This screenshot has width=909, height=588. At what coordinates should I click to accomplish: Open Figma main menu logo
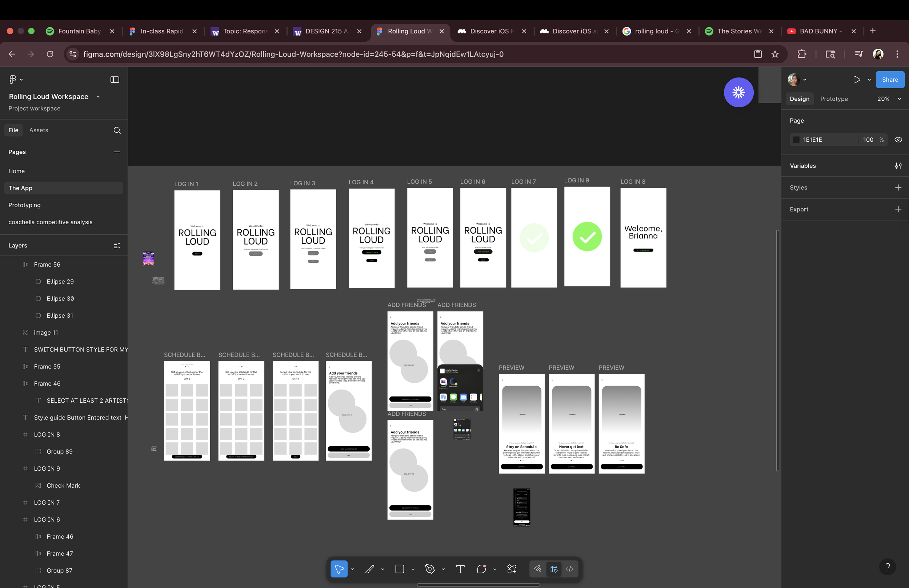click(x=13, y=80)
